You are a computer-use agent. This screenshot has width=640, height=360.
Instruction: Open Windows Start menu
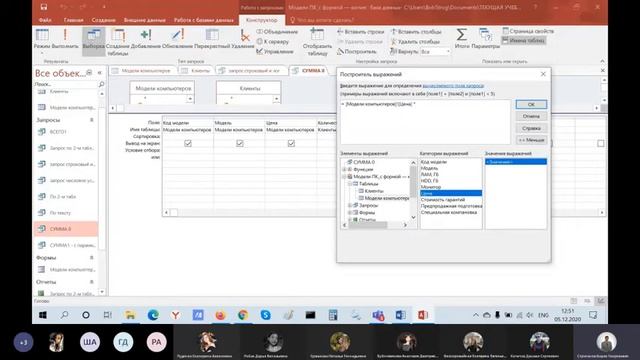tap(42, 315)
